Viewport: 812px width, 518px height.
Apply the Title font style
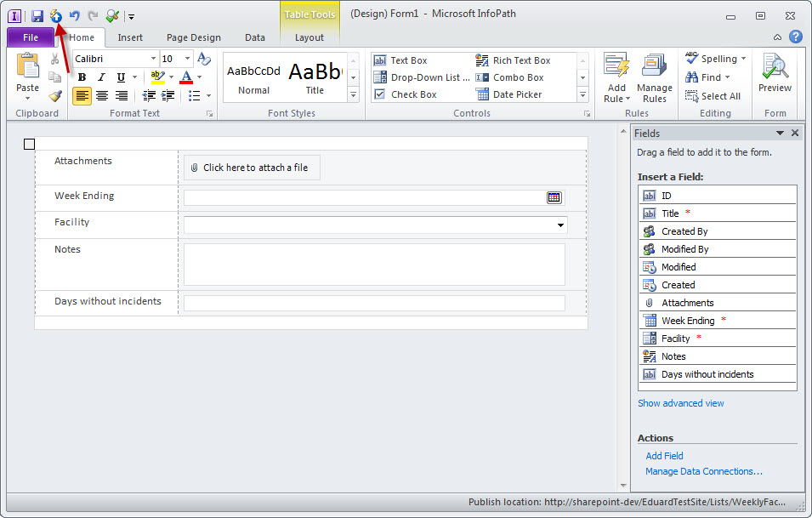click(x=315, y=77)
